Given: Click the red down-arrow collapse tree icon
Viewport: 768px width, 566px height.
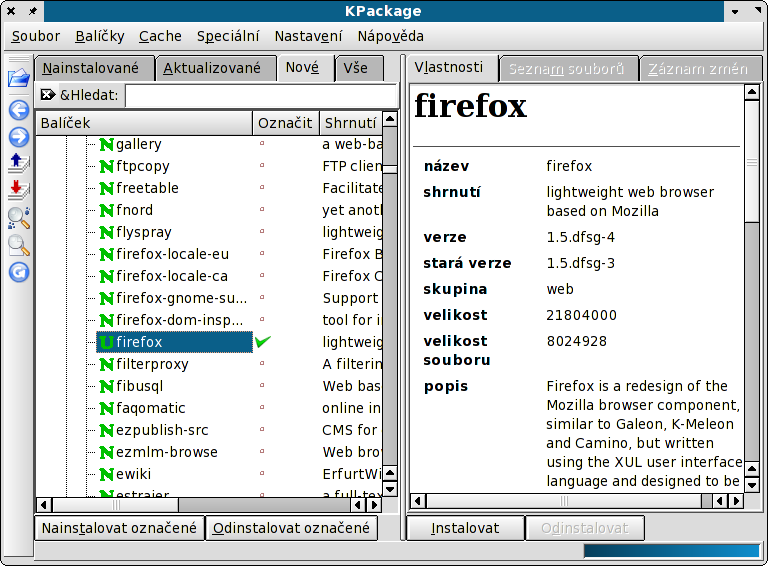Looking at the screenshot, I should [x=19, y=190].
